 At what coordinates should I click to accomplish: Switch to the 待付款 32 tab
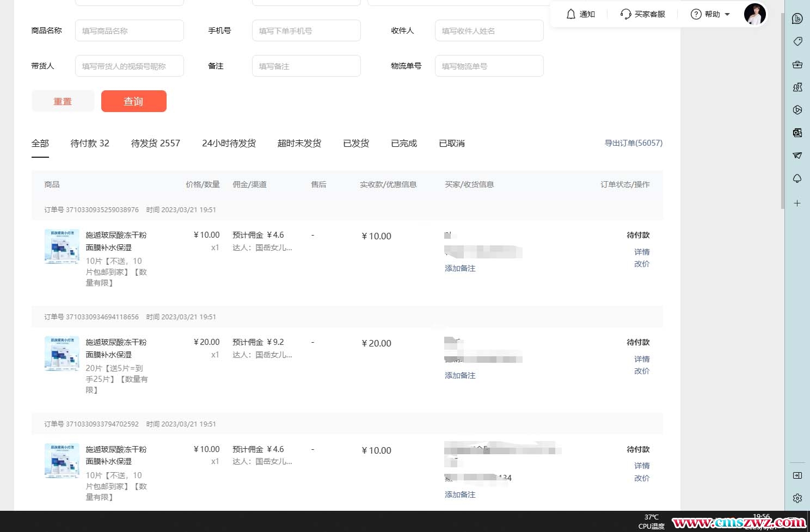tap(90, 144)
